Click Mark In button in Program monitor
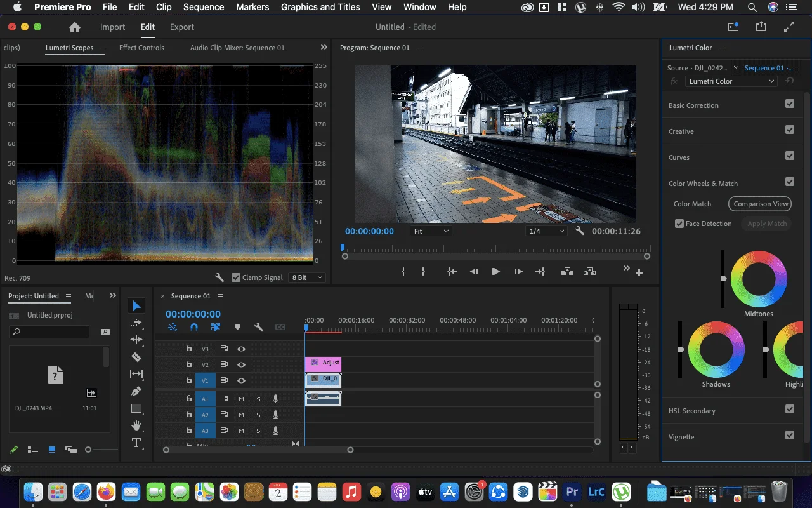The width and height of the screenshot is (812, 508). click(x=403, y=271)
